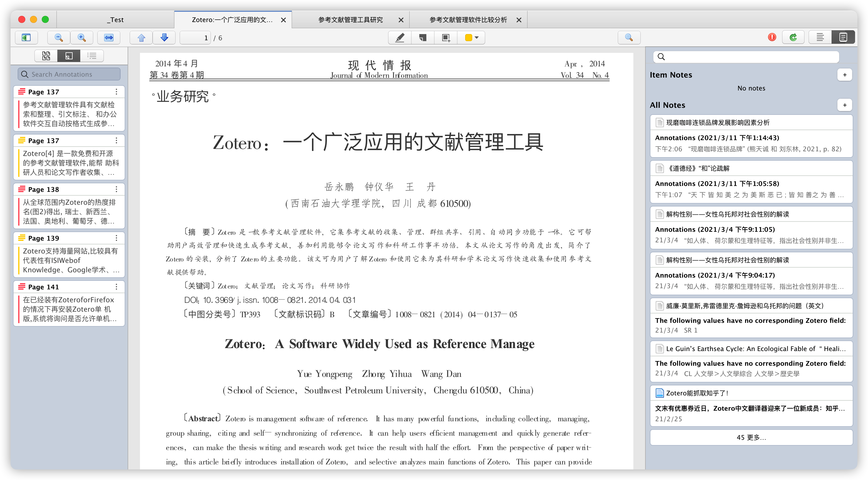Select the highlight annotation tool

tap(400, 37)
